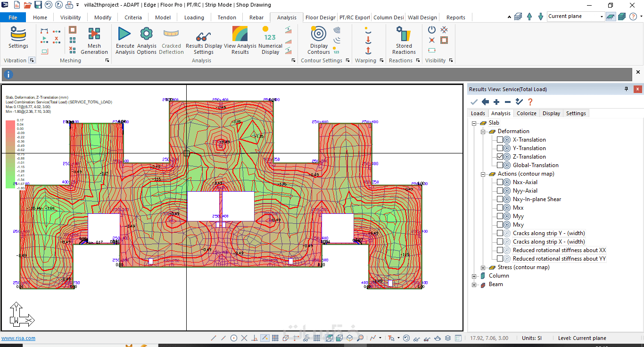This screenshot has height=347, width=644.
Task: Uncheck the Z-Translation checkbox
Action: pyautogui.click(x=500, y=157)
